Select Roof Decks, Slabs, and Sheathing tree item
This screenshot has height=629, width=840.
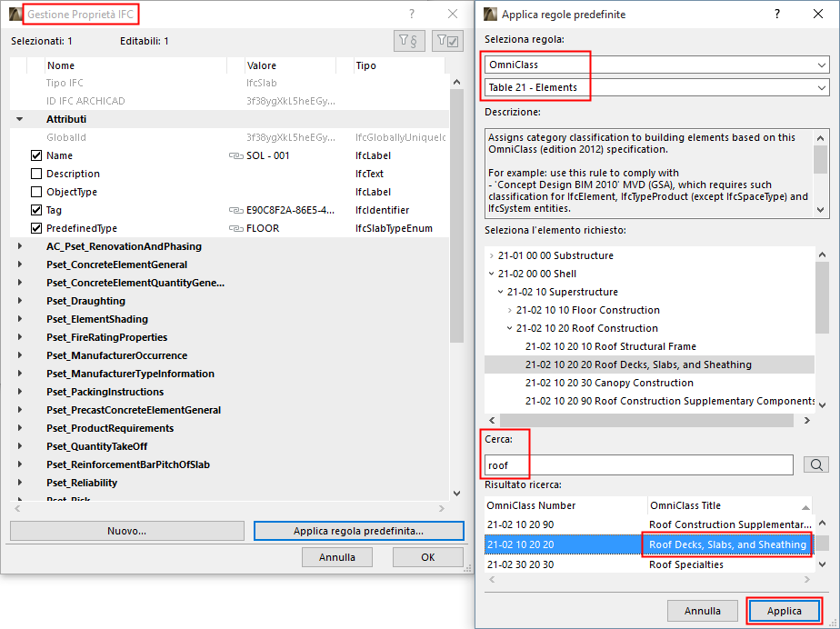pyautogui.click(x=638, y=364)
